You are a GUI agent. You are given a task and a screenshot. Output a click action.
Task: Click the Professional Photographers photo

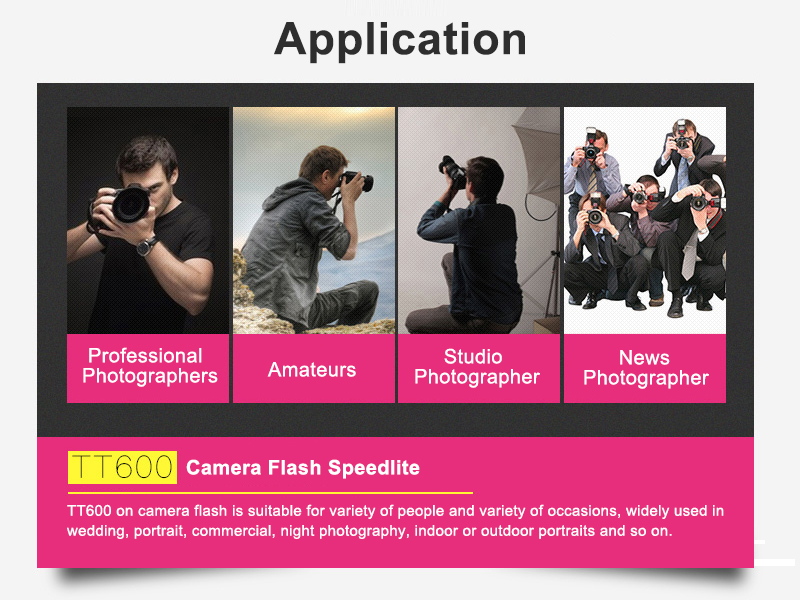click(148, 220)
